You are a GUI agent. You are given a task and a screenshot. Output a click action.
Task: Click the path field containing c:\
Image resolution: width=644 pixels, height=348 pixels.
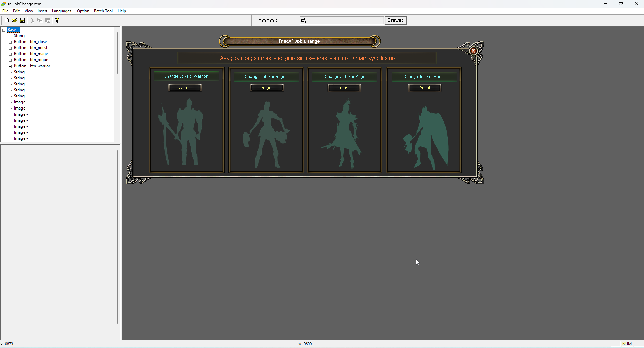click(341, 20)
